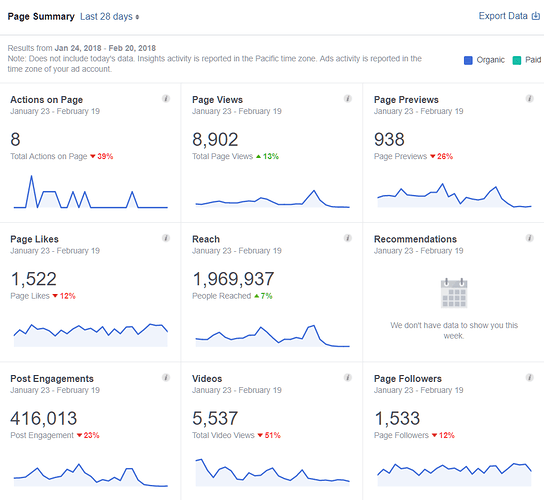Open the Page Followers sparkline chart
544x500 pixels.
click(x=454, y=474)
